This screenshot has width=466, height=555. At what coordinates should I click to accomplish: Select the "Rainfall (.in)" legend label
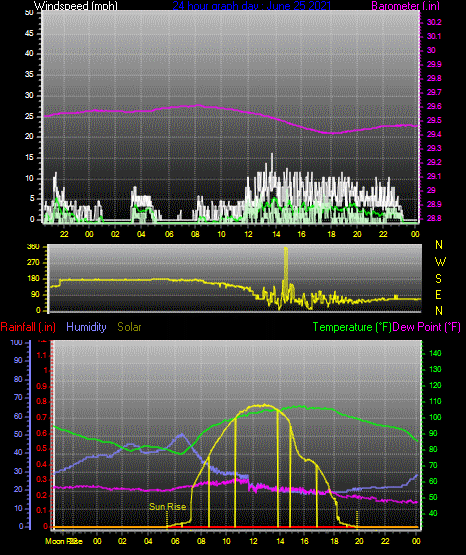coord(28,327)
